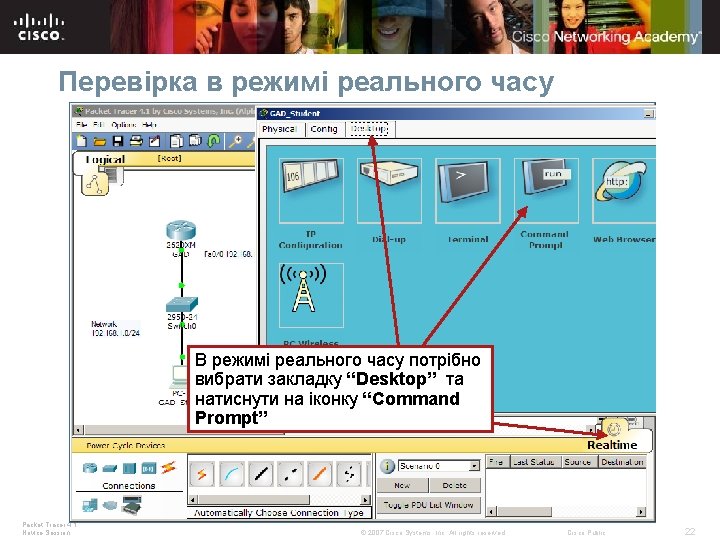Click the Destination column header
This screenshot has width=720, height=540.
point(622,461)
